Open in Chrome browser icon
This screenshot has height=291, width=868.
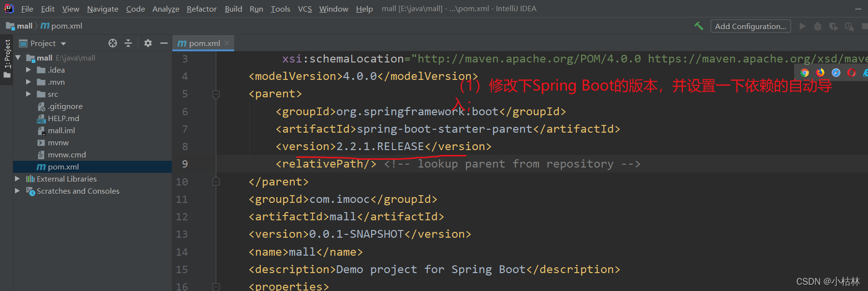(x=805, y=73)
